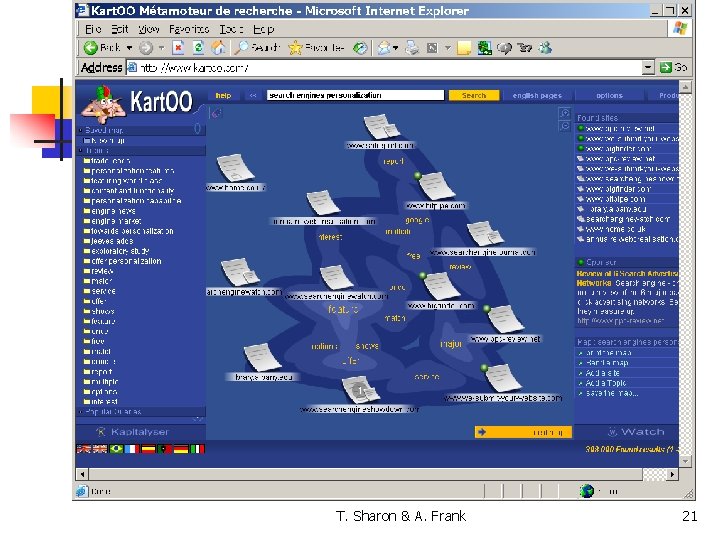Viewport: 720px width, 540px height.
Task: Click the Print icon in toolbar
Action: (x=412, y=48)
